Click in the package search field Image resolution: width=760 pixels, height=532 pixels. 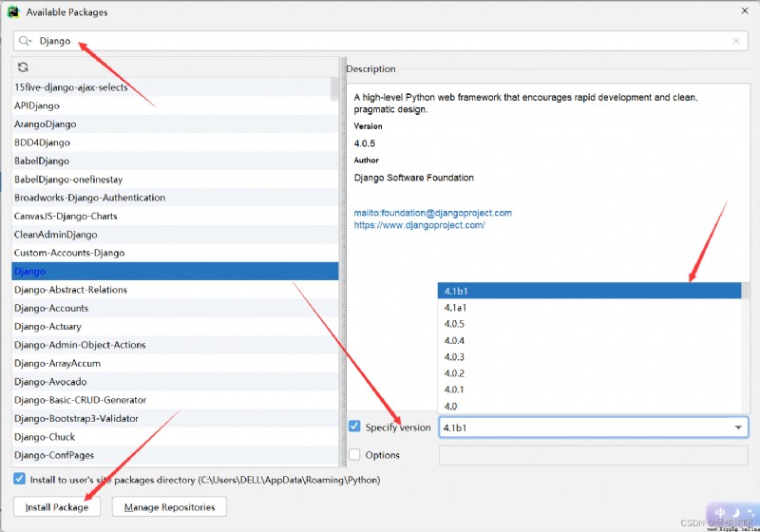pyautogui.click(x=381, y=41)
